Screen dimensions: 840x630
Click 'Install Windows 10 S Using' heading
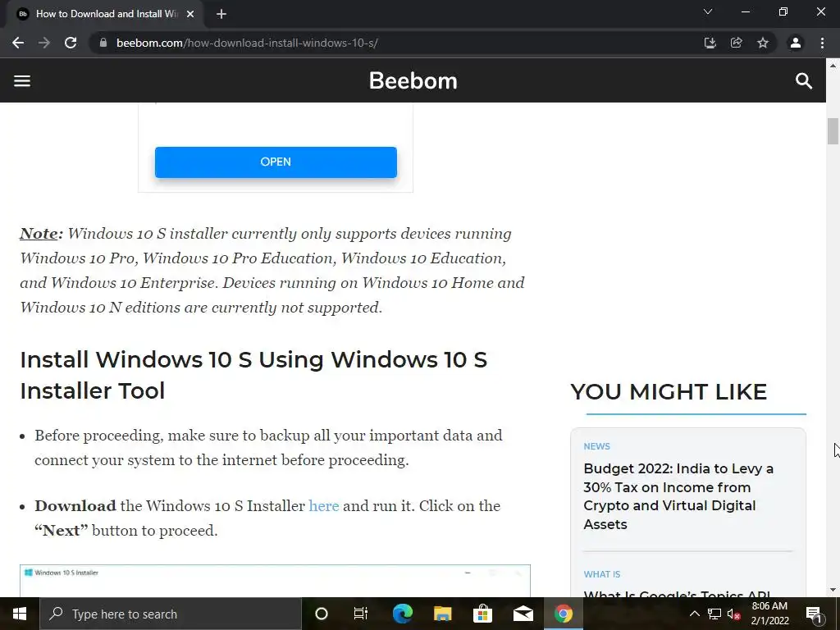(x=253, y=375)
